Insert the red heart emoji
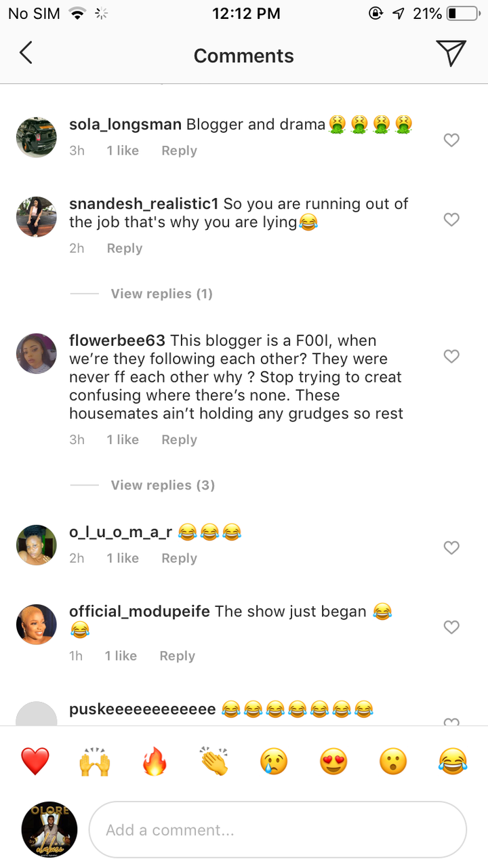The height and width of the screenshot is (868, 488). 35,762
